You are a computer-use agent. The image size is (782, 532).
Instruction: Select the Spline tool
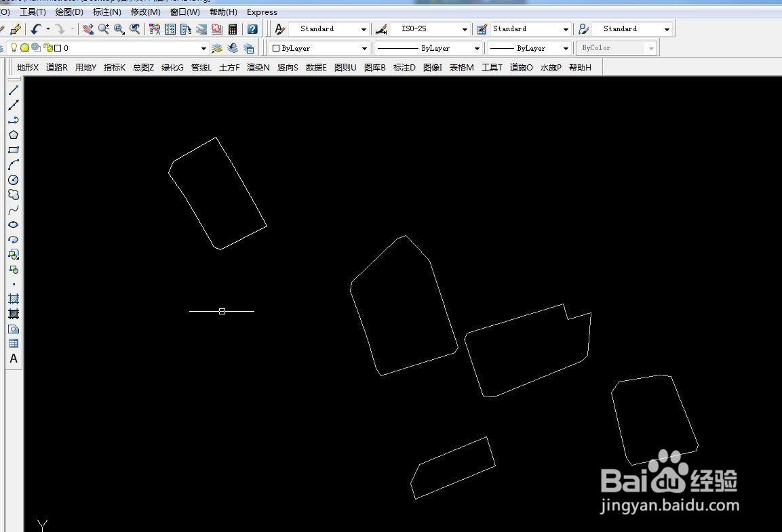pyautogui.click(x=14, y=209)
